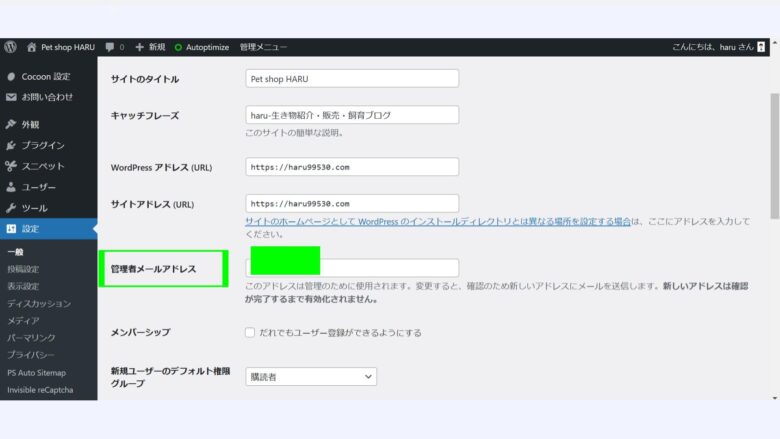Click the home icon beside Pet shop HARU
This screenshot has height=439, width=780.
tap(31, 47)
